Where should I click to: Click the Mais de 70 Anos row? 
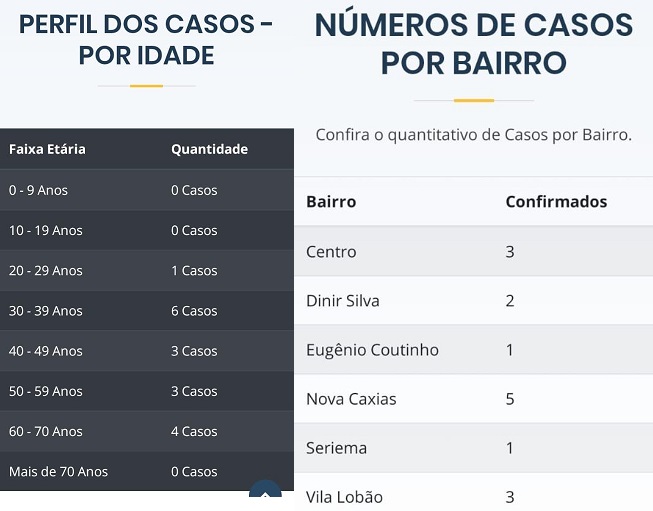click(147, 471)
